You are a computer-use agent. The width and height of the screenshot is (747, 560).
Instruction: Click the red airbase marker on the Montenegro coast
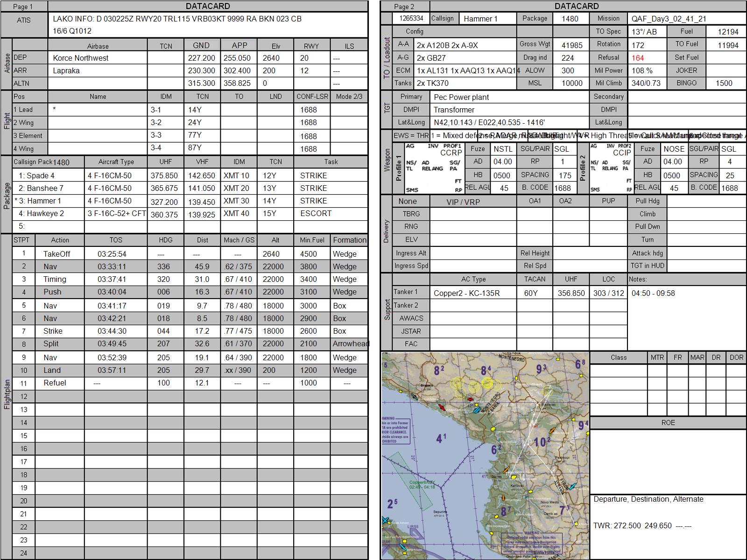(x=442, y=407)
